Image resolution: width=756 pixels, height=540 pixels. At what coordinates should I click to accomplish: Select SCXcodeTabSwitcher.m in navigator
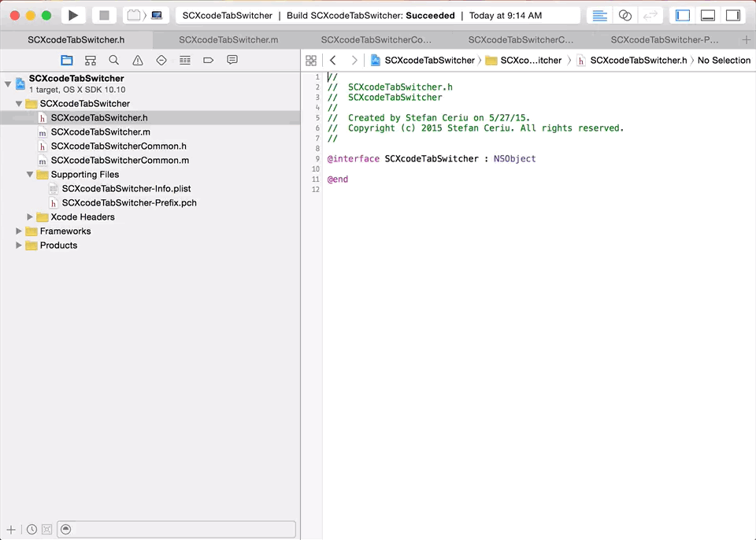(x=150, y=132)
